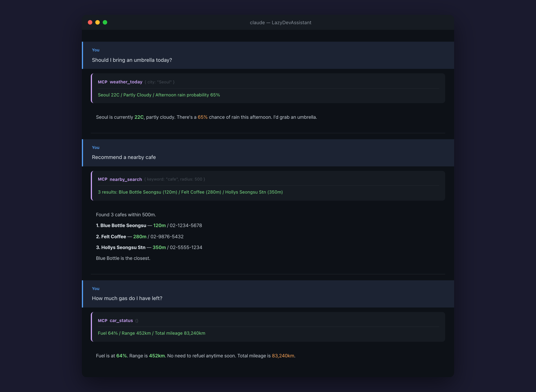This screenshot has width=536, height=392.
Task: Click the nearby_search MCP tool name
Action: pos(125,179)
